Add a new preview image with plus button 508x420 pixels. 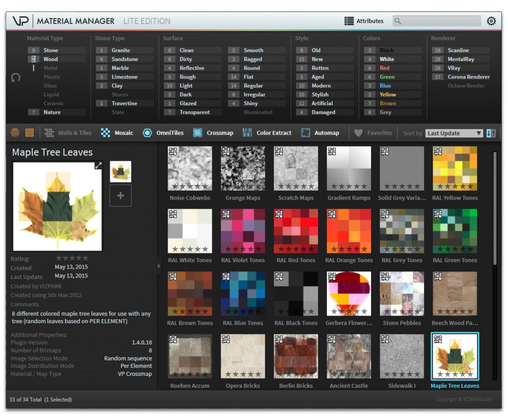[x=120, y=196]
